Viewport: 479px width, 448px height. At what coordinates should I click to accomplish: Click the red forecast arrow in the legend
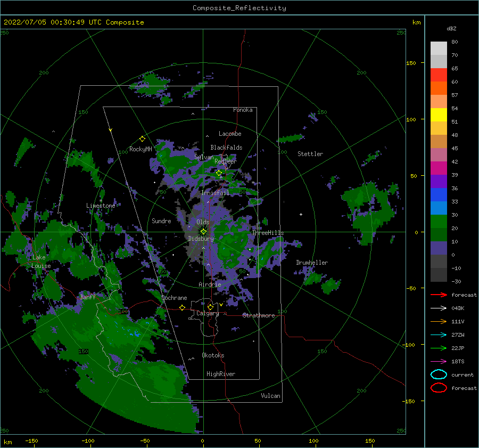click(x=439, y=295)
